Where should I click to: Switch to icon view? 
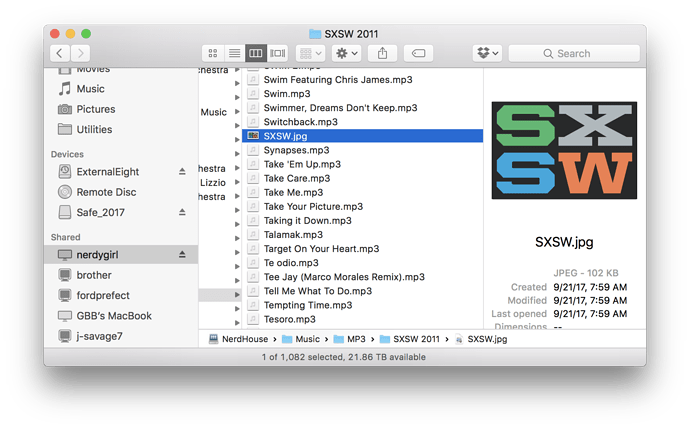click(x=213, y=53)
